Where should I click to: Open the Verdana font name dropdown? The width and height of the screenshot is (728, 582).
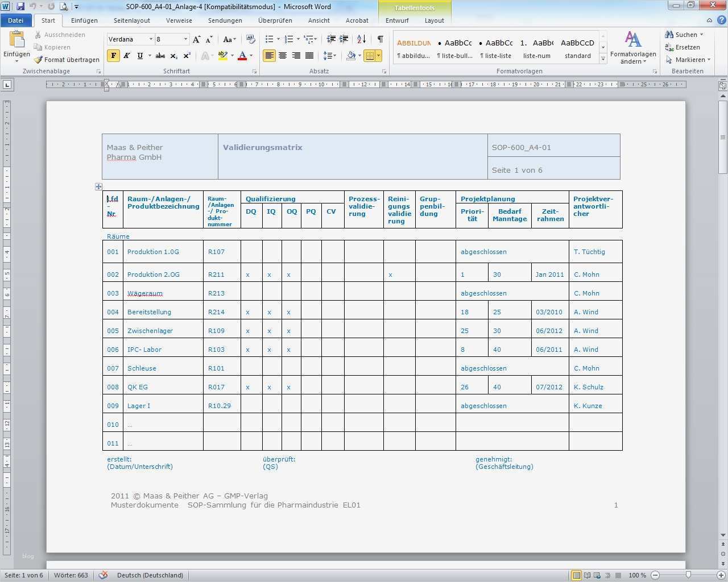(151, 39)
